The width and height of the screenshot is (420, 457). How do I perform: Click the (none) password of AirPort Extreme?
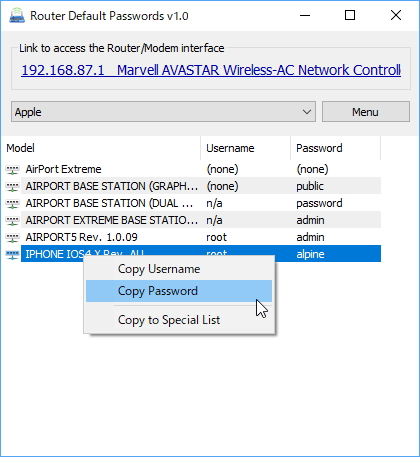point(312,169)
